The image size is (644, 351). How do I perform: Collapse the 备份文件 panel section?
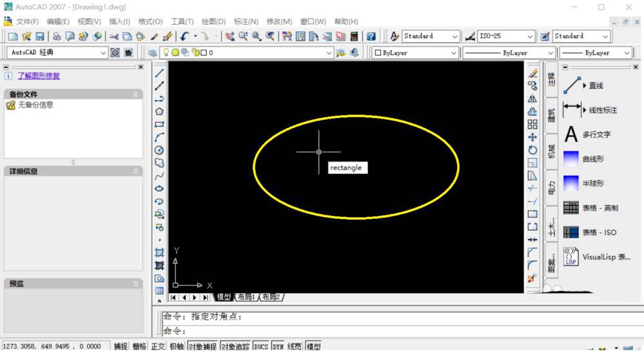coord(135,95)
